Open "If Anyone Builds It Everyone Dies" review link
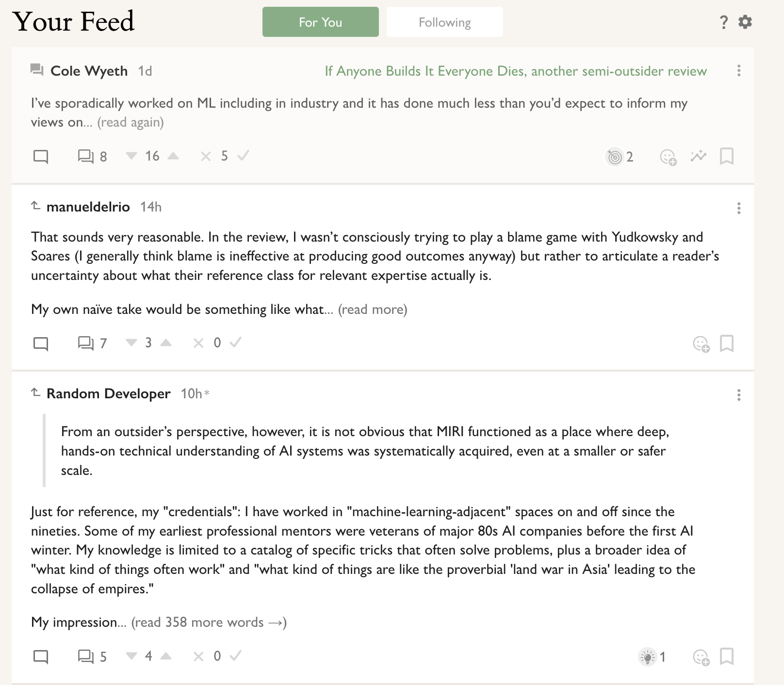Viewport: 784px width, 685px height. [515, 71]
